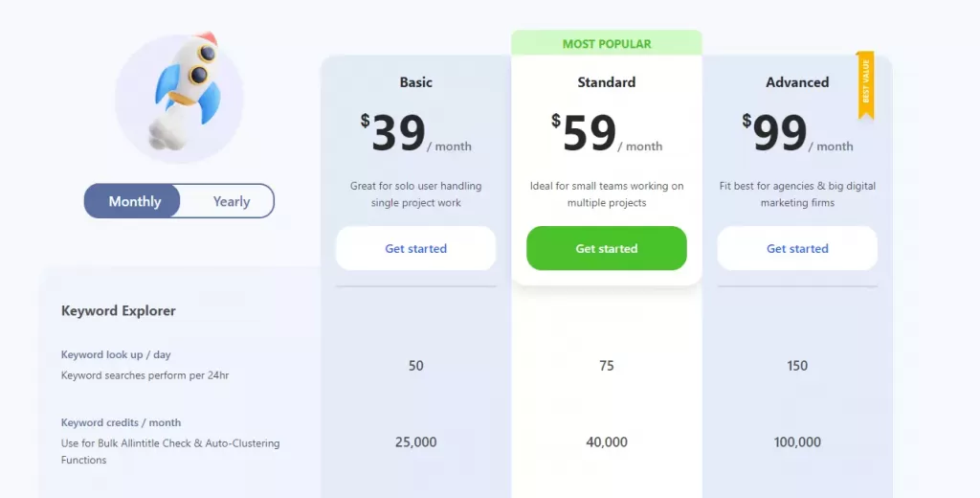
Task: Click the Best Value ribbon badge
Action: click(865, 85)
